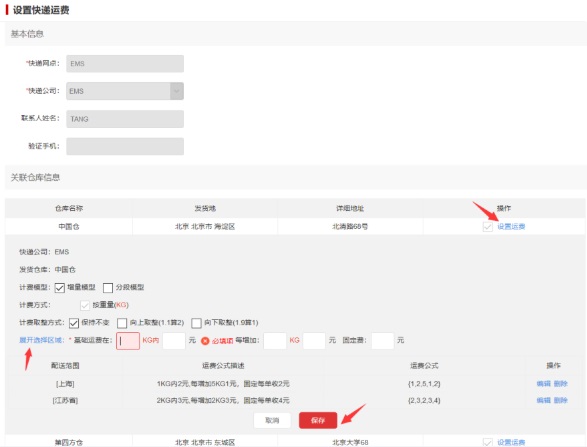Screen dimensions: 587x447
Task: Click the 固定费 amount input field
Action: [x=383, y=341]
